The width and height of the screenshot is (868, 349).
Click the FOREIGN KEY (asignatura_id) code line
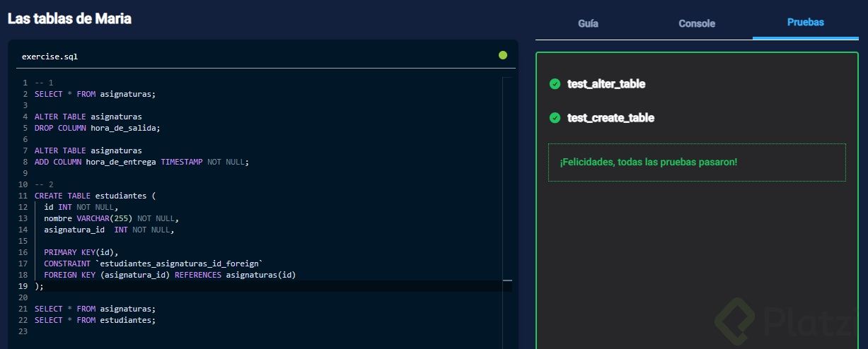[170, 275]
